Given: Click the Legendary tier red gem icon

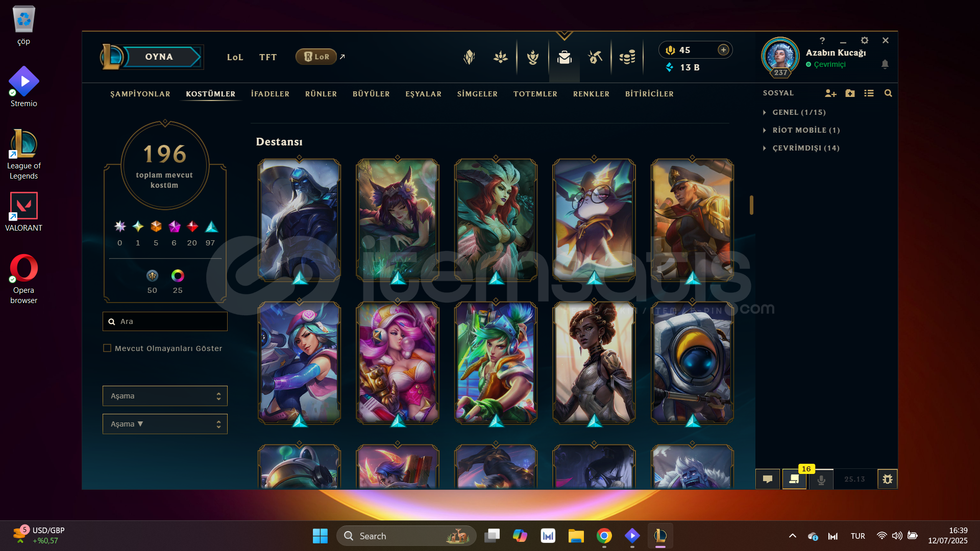Looking at the screenshot, I should click(192, 227).
